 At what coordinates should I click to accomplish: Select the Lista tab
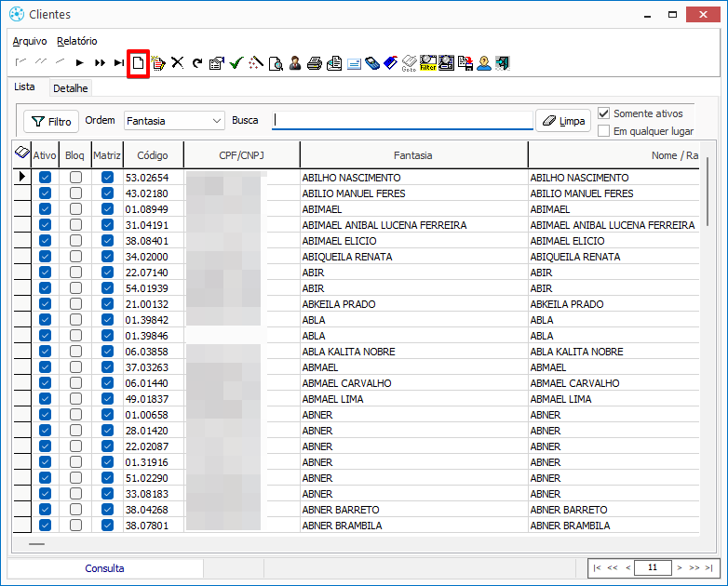pyautogui.click(x=24, y=87)
